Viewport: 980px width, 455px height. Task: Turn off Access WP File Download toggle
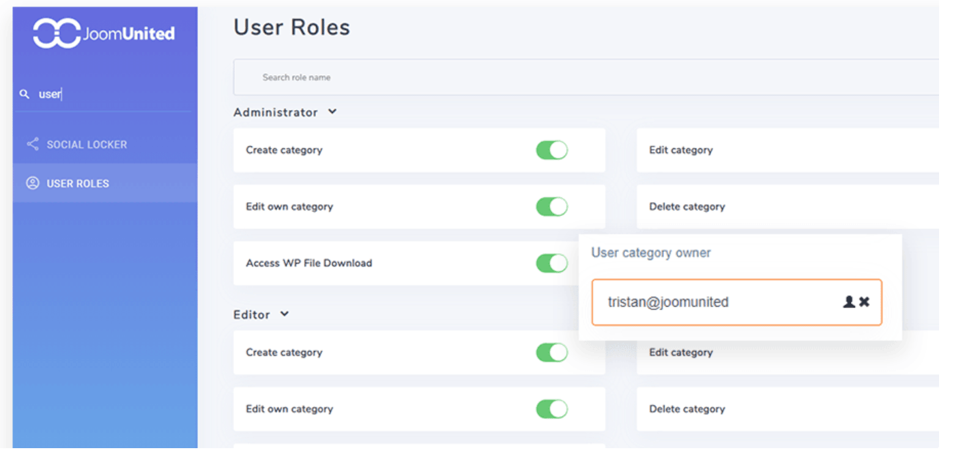[551, 263]
